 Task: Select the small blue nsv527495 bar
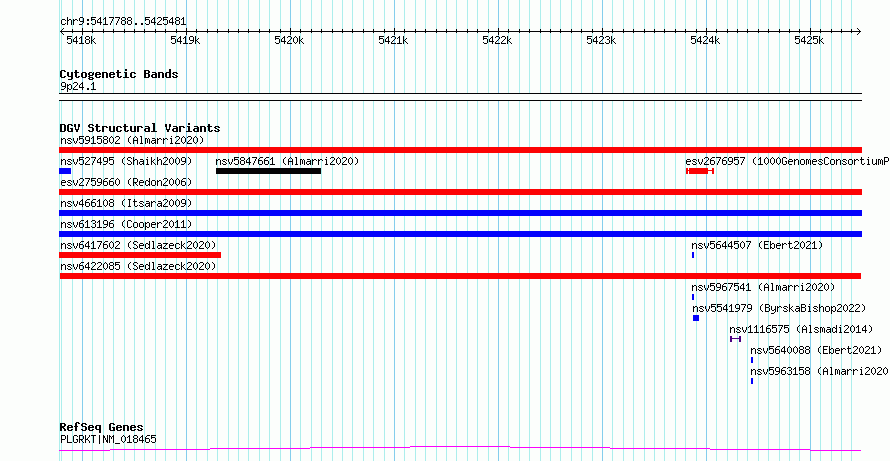pyautogui.click(x=65, y=171)
